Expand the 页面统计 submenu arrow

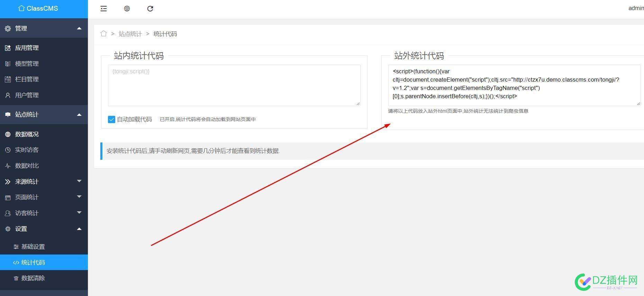click(x=79, y=196)
